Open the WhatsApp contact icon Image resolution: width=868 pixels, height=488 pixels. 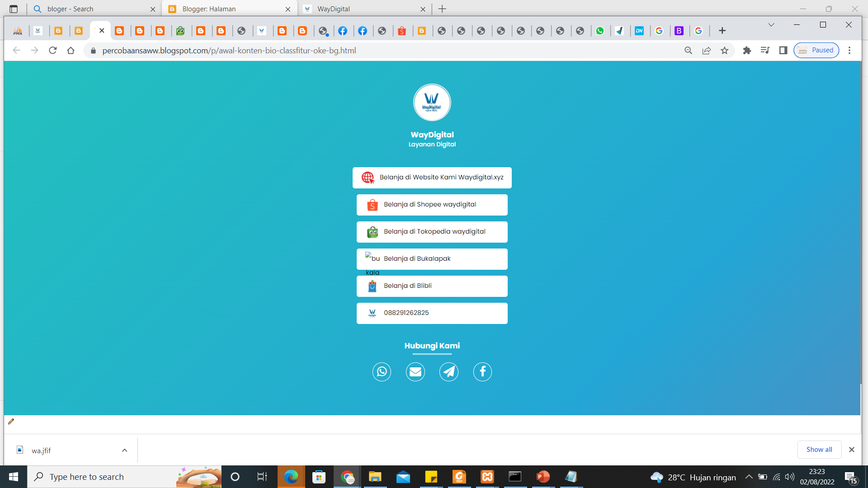pyautogui.click(x=382, y=372)
